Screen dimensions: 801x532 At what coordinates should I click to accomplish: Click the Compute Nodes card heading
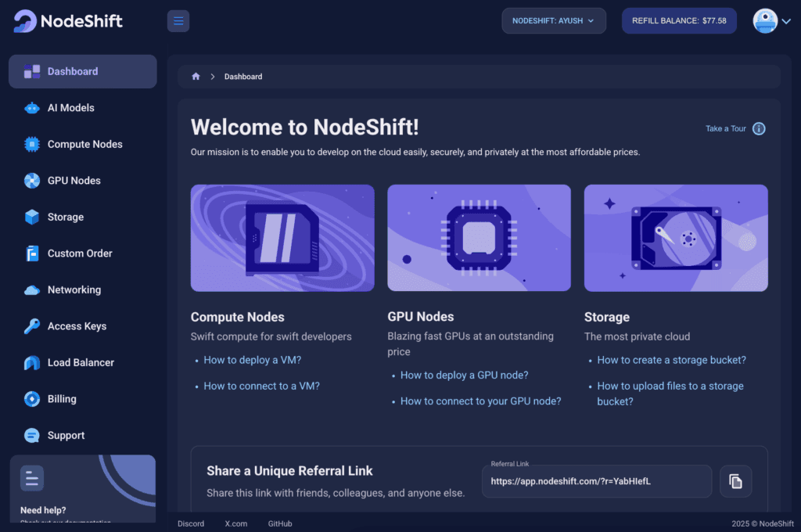pos(238,318)
